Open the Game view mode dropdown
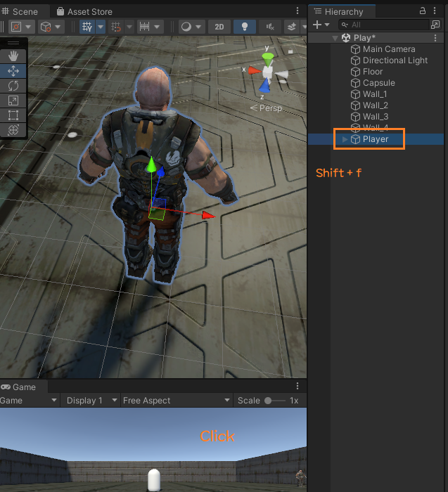Viewport: 448px width, 492px height. 29,401
